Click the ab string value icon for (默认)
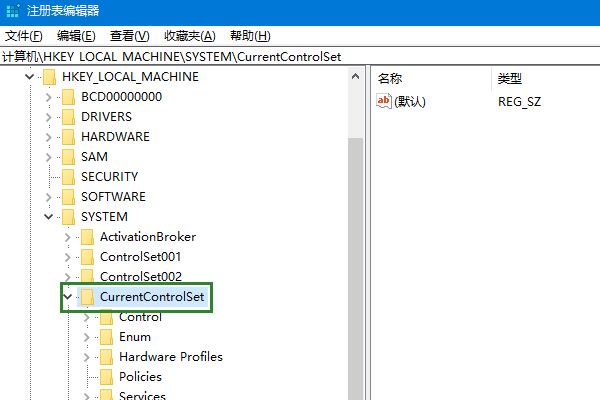 click(384, 101)
